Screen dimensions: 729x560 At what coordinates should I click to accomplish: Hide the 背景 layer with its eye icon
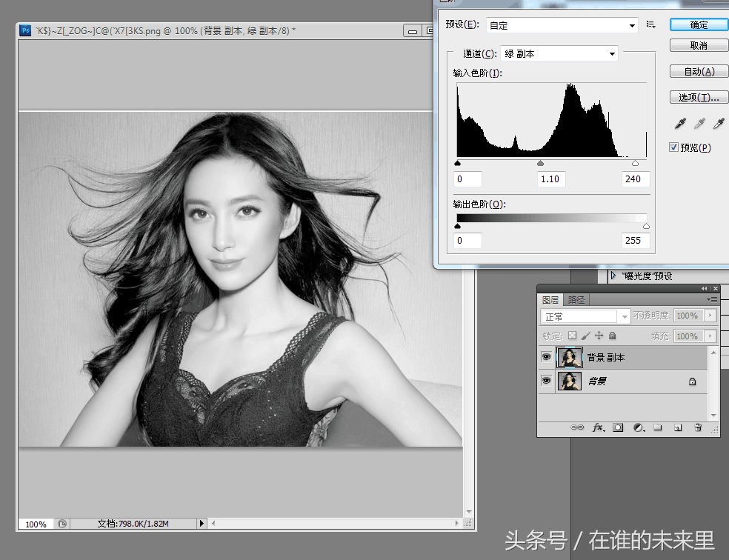click(x=547, y=381)
